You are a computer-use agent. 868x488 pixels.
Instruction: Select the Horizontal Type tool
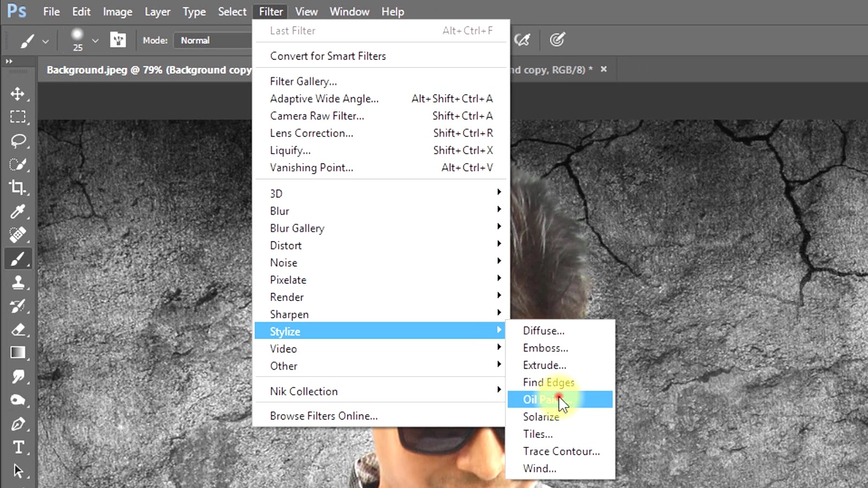[x=17, y=447]
